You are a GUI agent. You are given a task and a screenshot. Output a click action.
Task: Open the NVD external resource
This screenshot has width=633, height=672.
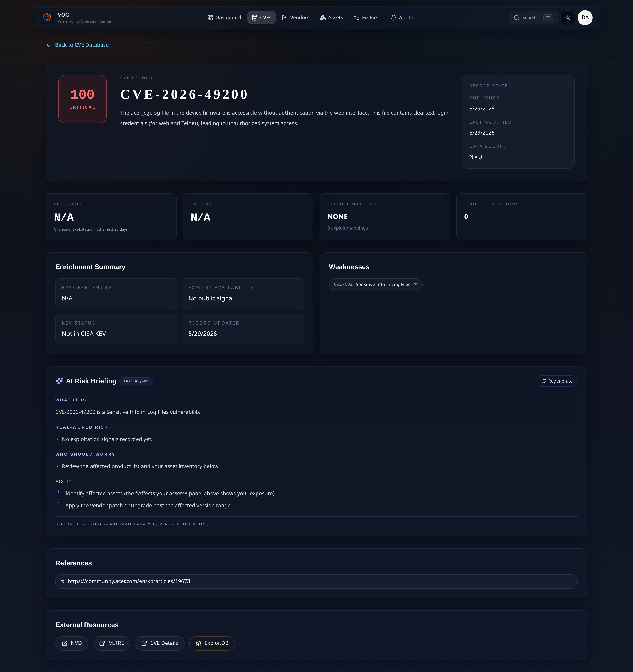72,643
